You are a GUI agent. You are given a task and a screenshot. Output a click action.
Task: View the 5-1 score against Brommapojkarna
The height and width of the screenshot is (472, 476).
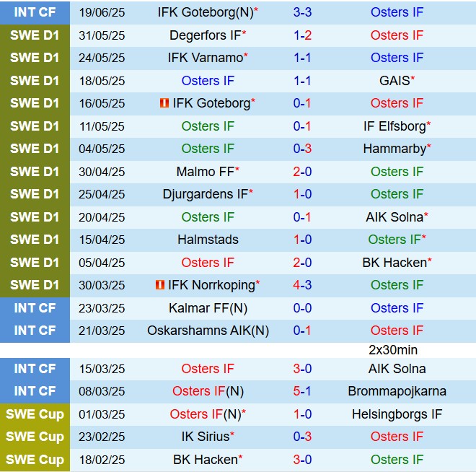coord(302,391)
